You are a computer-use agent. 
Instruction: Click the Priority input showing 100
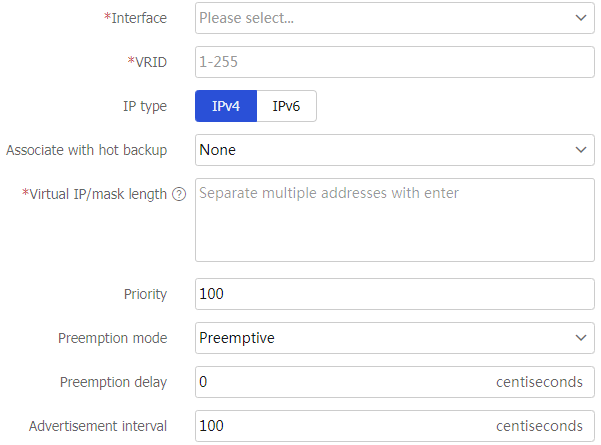point(394,294)
